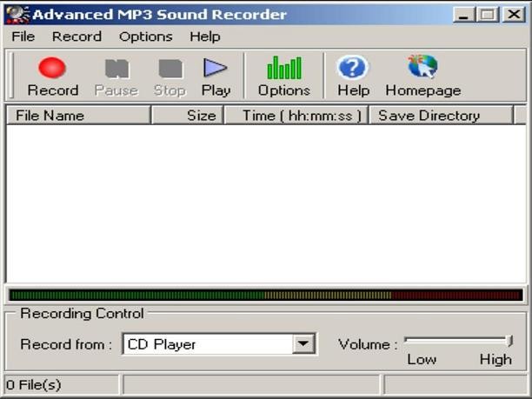Image resolution: width=532 pixels, height=399 pixels.
Task: Click the Stop toolbar button
Action: pyautogui.click(x=170, y=76)
